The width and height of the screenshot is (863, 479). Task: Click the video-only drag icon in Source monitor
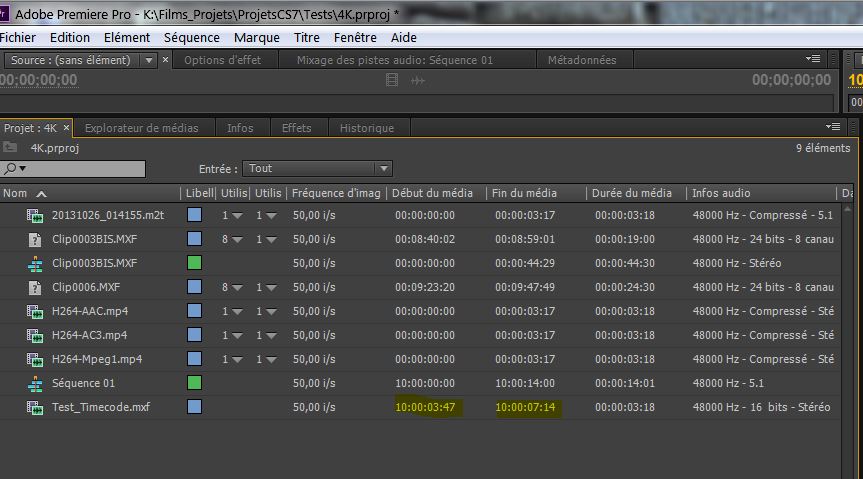[x=392, y=80]
